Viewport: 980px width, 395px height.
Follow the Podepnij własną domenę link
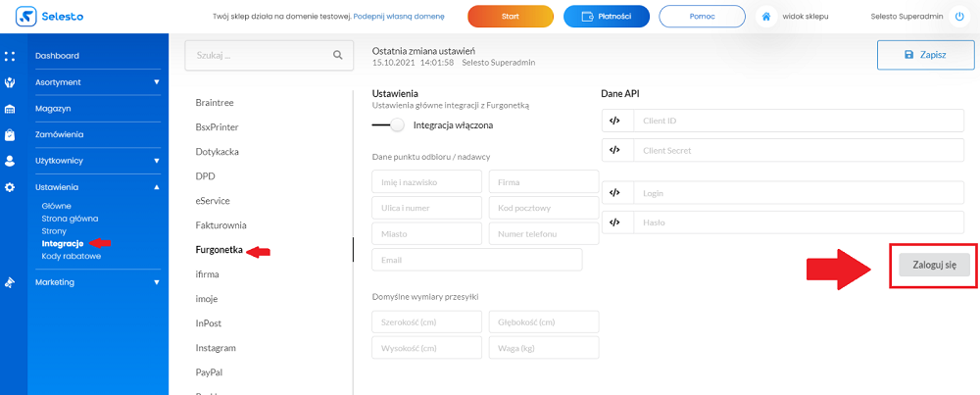pyautogui.click(x=399, y=17)
